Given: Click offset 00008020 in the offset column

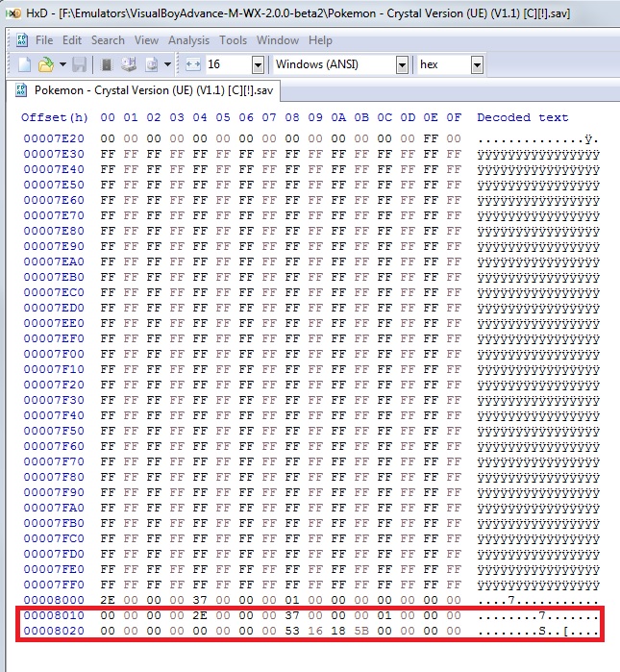Looking at the screenshot, I should coord(55,631).
